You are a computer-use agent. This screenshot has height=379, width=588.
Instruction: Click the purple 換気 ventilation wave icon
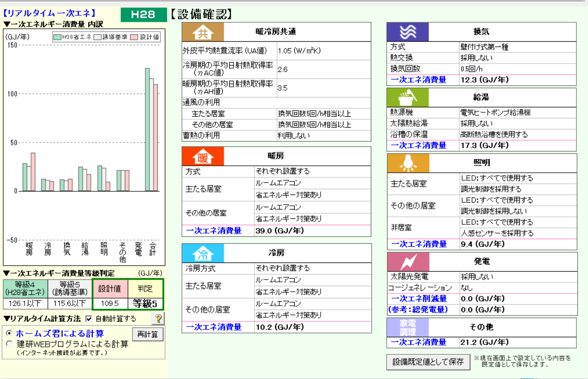407,32
